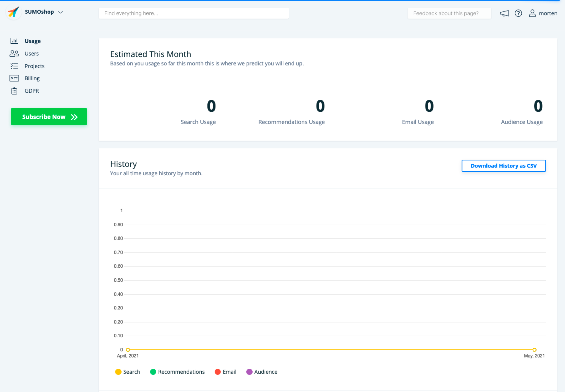
Task: Click the Billing card icon
Action: (14, 78)
